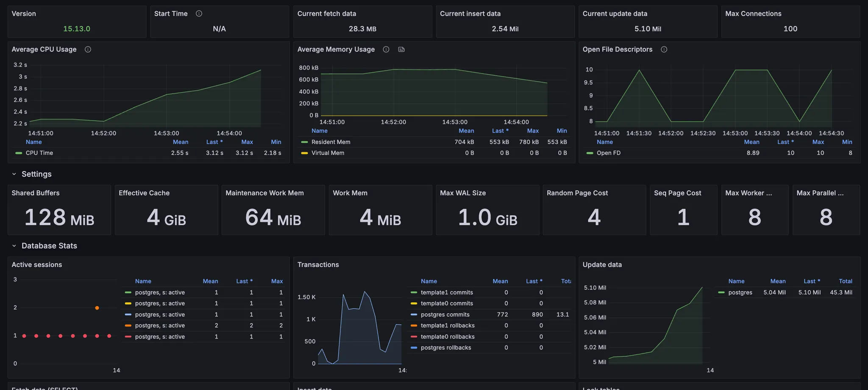868x390 pixels.
Task: Click the Max Connections value 100
Action: coord(790,29)
